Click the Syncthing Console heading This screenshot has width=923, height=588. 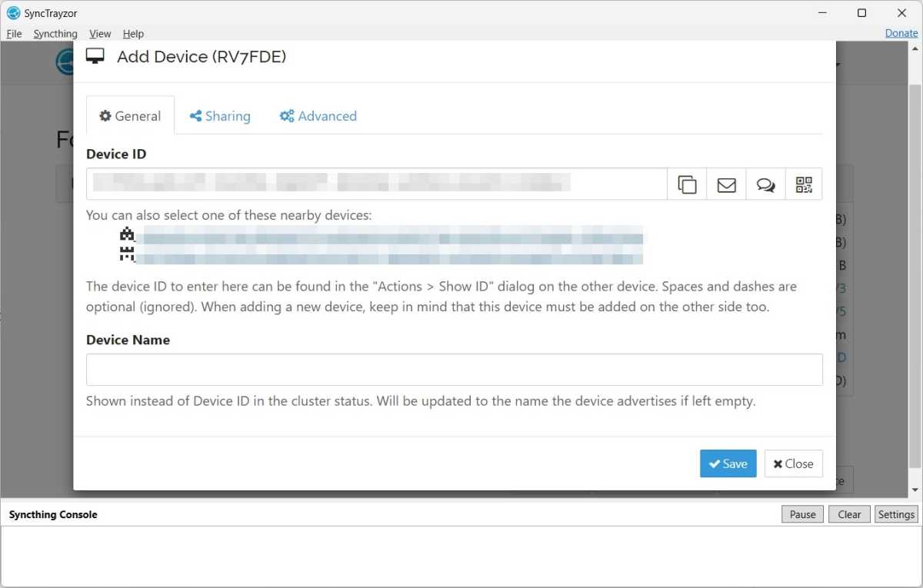[53, 514]
